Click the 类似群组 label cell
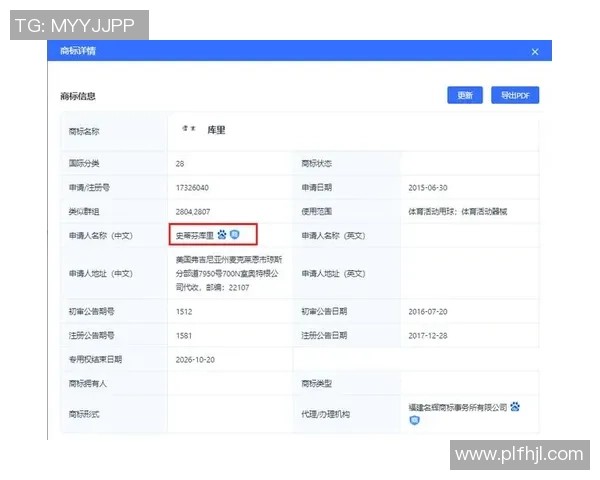 (114, 211)
